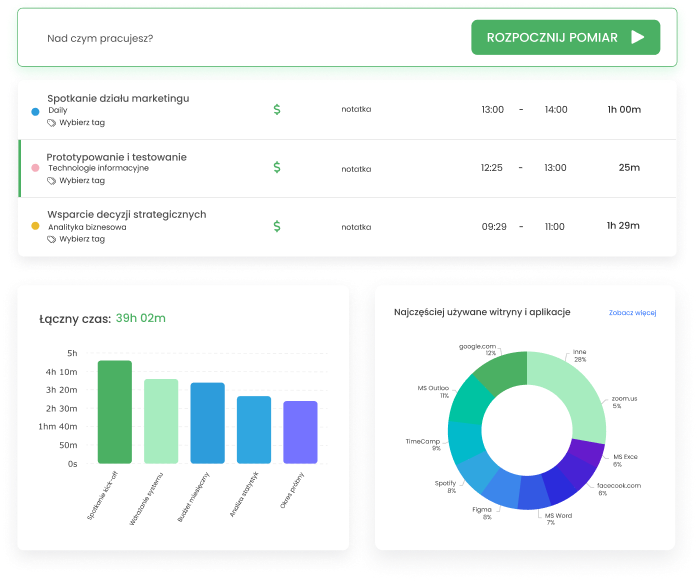Open the Prototypowanie i testowanie task entry

[116, 157]
